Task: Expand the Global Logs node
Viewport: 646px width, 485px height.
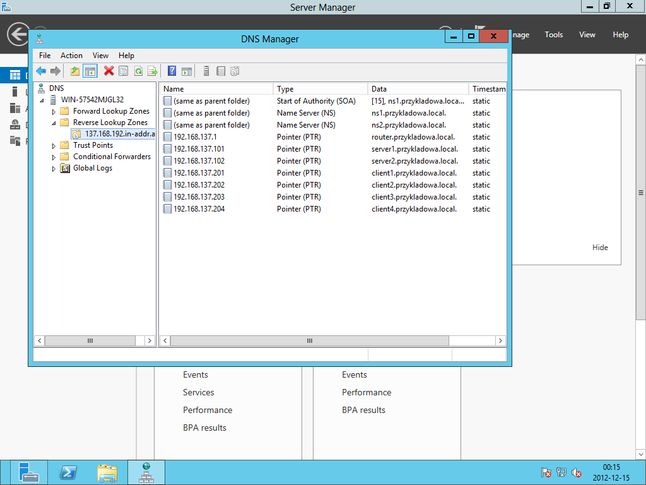Action: tap(54, 169)
